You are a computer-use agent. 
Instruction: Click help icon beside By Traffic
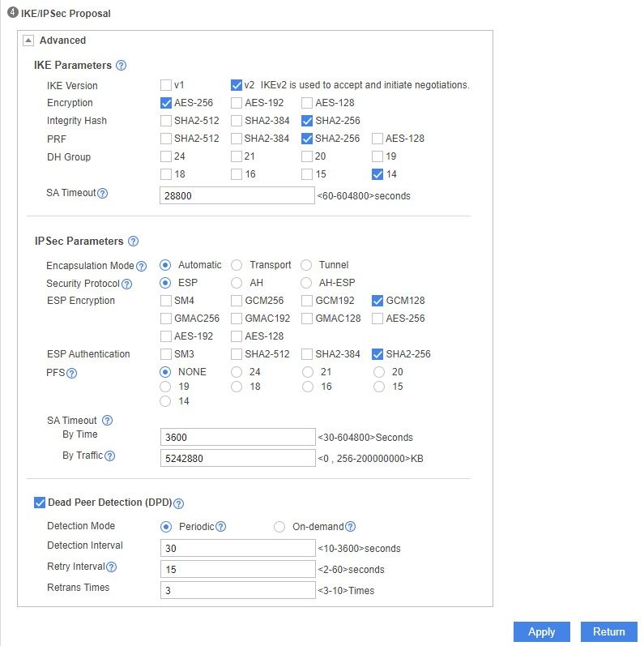(110, 456)
